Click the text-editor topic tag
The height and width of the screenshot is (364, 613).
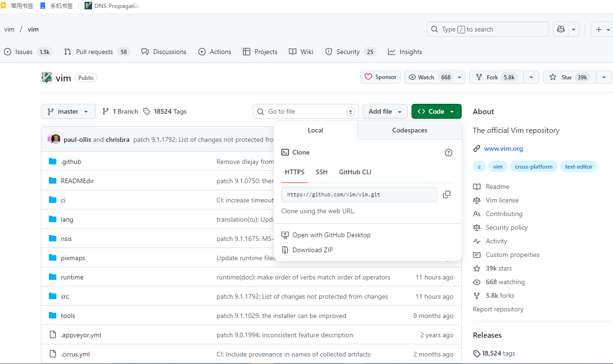[x=579, y=167]
